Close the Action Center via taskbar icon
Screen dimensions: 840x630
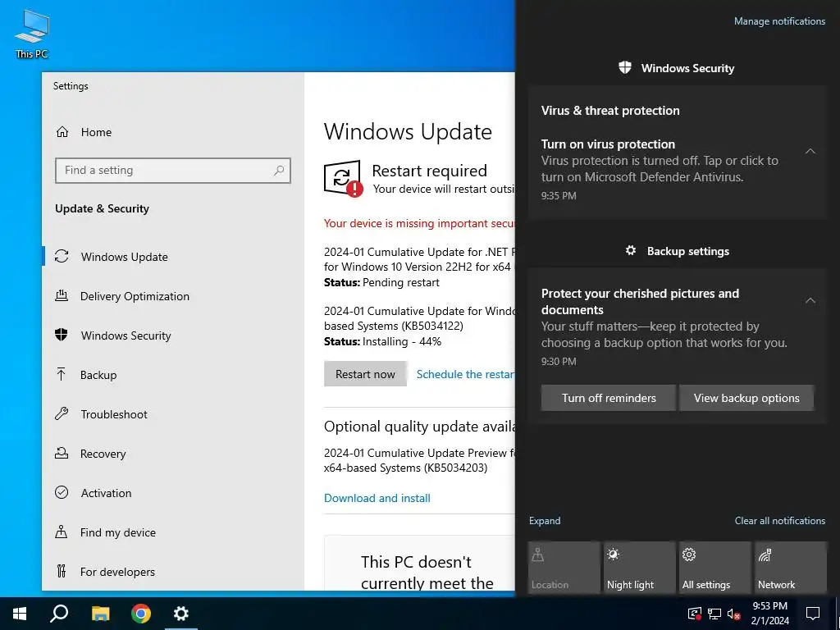[x=813, y=614]
